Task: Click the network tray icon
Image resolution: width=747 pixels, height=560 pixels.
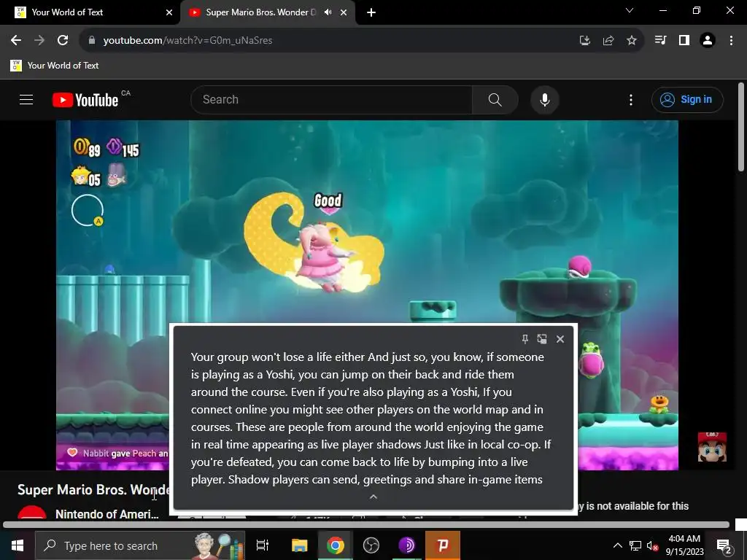Action: [x=635, y=545]
